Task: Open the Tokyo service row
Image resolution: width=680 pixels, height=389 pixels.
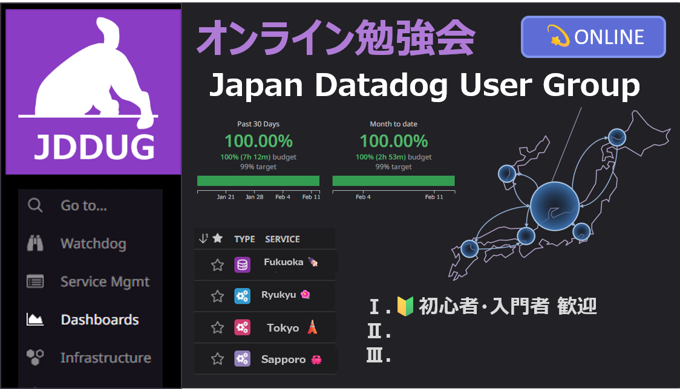Action: coord(265,327)
